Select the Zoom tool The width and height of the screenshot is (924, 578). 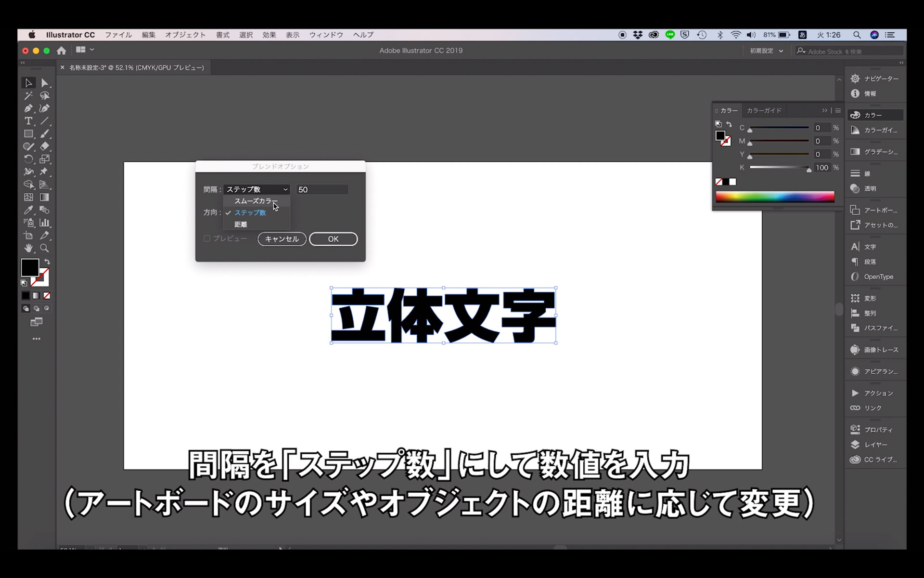click(45, 248)
